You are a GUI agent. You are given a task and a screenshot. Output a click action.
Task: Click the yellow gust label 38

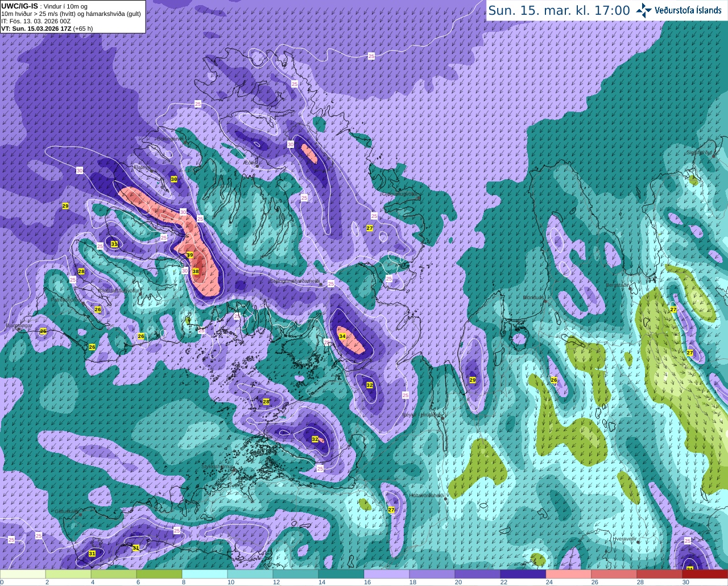pyautogui.click(x=196, y=271)
